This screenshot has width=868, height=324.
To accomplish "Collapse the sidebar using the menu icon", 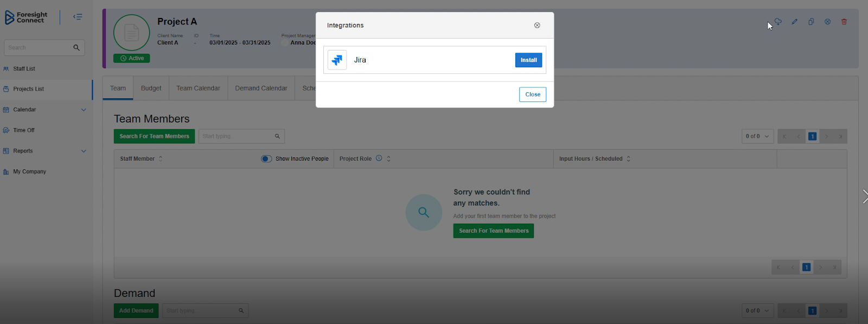I will click(x=78, y=17).
